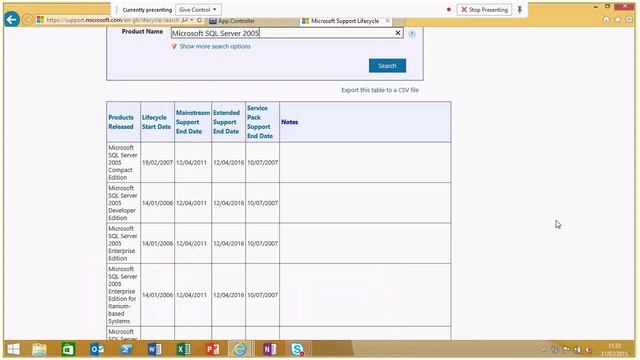Click Developer Edition's 12/04/2016 extended end date

point(228,203)
